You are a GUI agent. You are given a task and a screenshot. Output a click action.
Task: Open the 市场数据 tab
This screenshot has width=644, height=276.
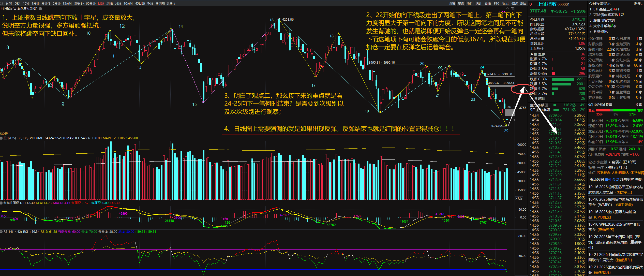(x=596, y=180)
